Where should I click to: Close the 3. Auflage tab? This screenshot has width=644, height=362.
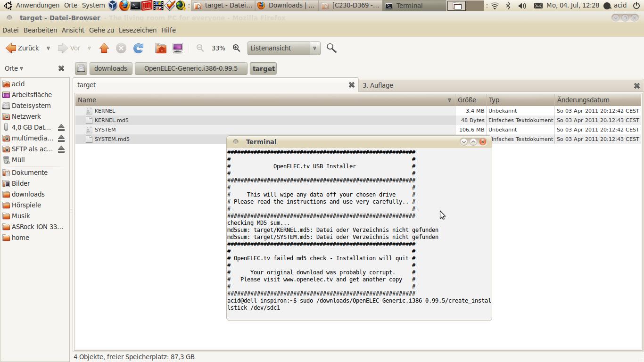pos(637,86)
